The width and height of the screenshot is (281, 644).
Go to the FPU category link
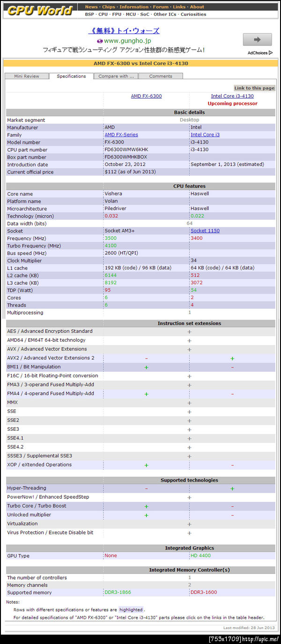[117, 14]
